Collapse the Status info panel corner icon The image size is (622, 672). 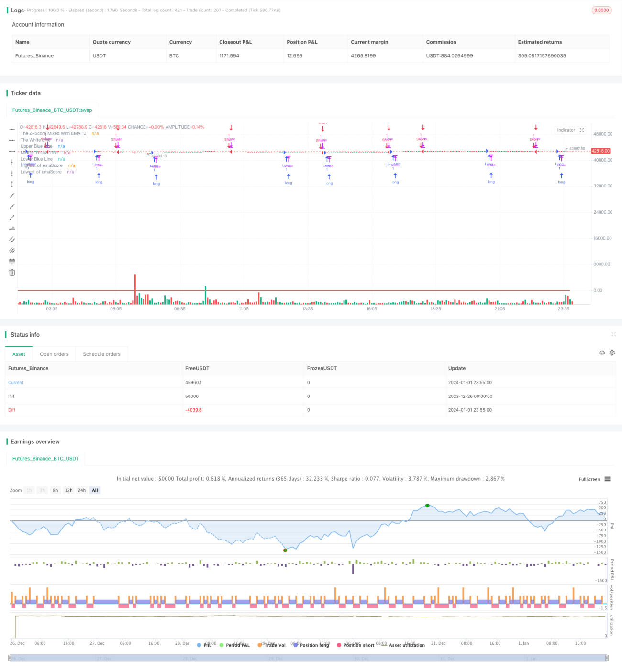point(613,334)
